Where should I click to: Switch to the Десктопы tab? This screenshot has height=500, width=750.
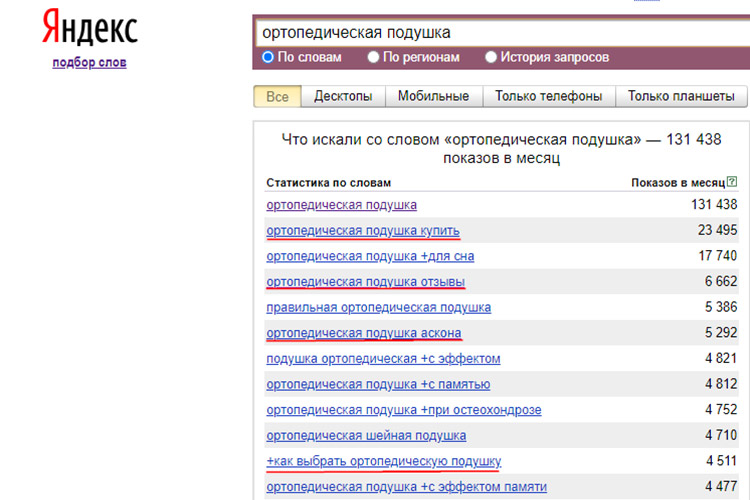343,96
